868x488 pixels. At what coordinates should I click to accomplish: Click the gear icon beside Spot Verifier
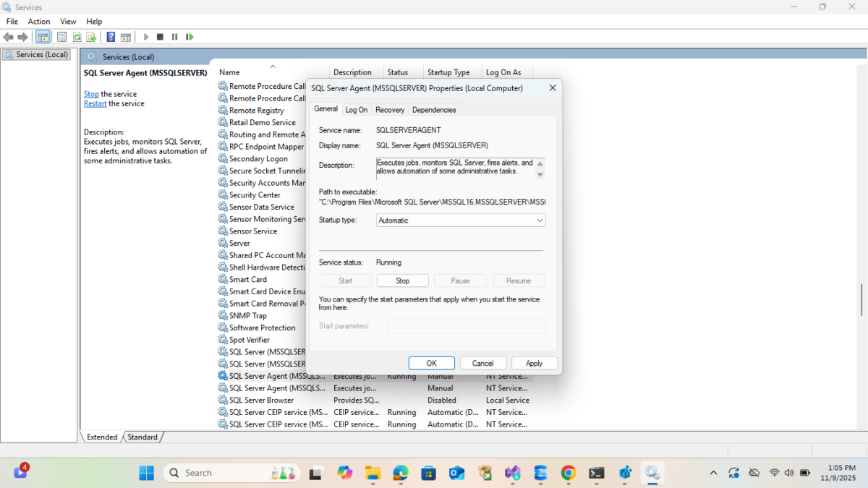point(223,340)
